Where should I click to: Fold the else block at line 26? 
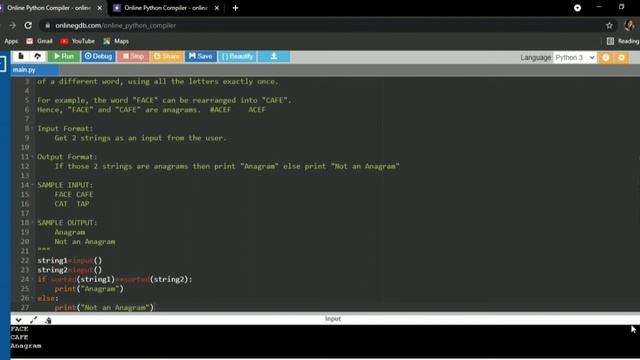tap(32, 298)
